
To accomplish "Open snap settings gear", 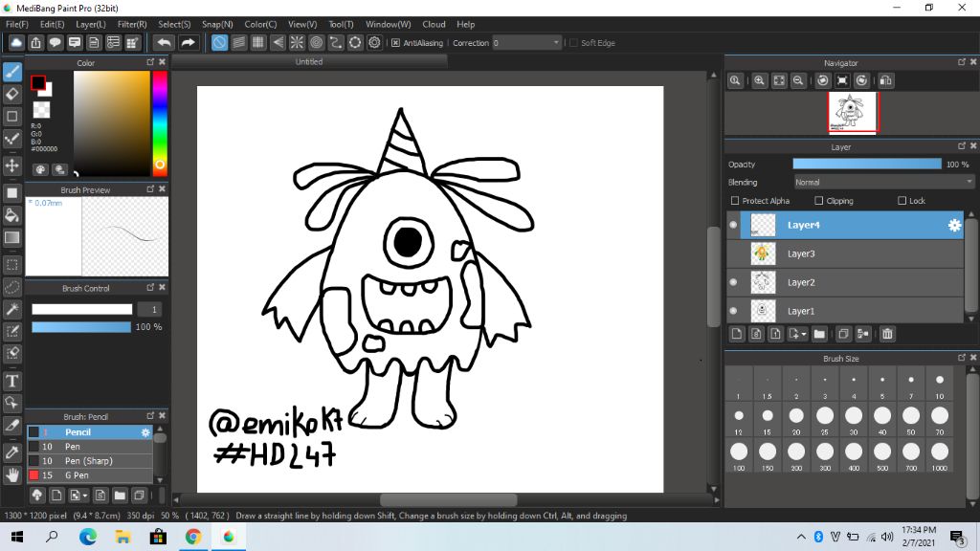I will pos(374,42).
